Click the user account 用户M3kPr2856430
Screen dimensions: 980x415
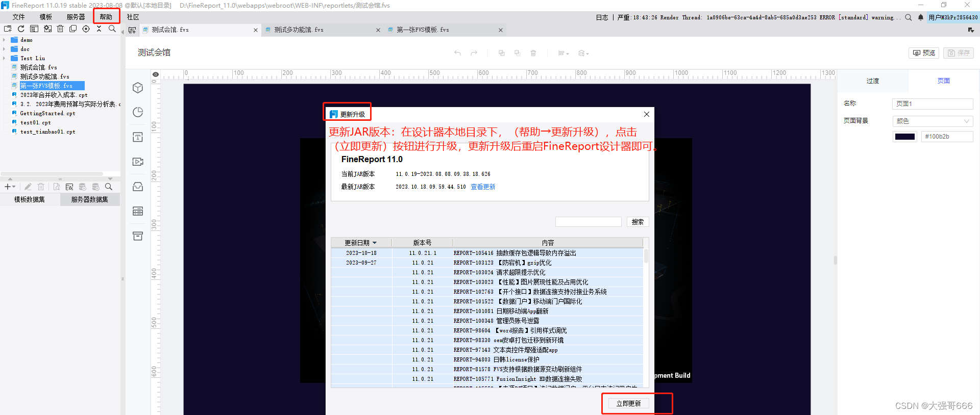click(953, 17)
